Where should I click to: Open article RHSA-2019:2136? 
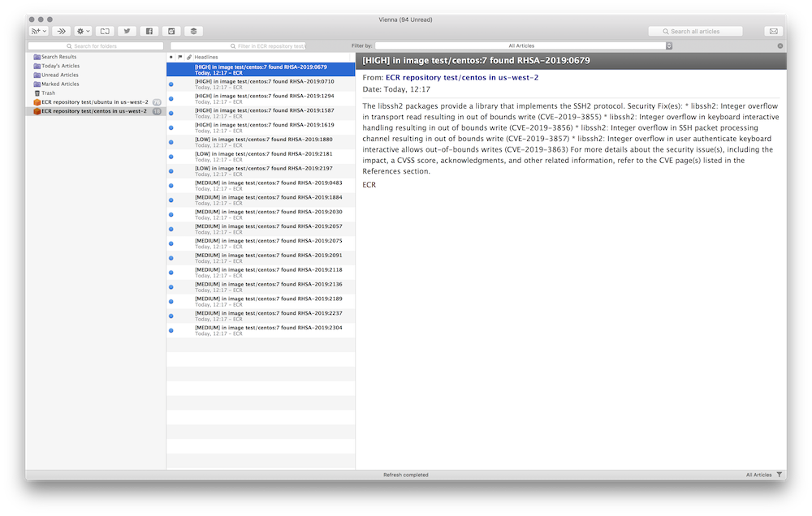[261, 286]
